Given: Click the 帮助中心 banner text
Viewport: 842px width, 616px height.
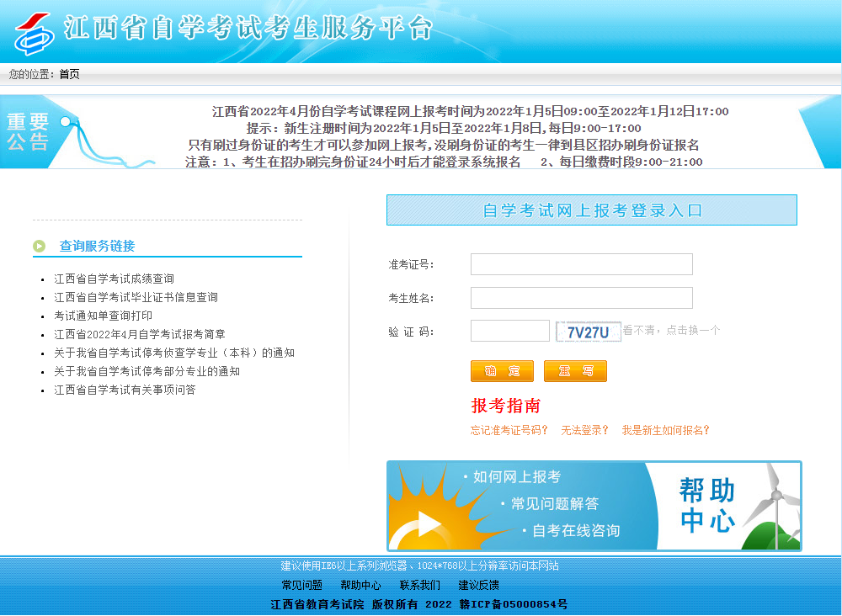Looking at the screenshot, I should click(707, 505).
